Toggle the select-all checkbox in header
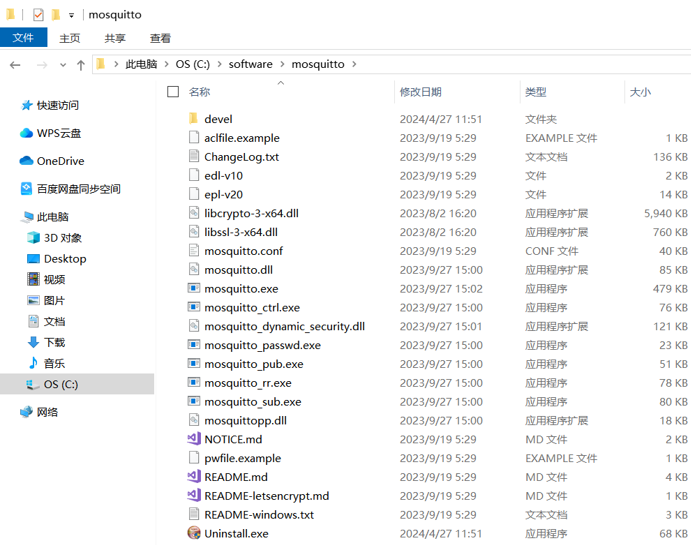 pyautogui.click(x=173, y=92)
